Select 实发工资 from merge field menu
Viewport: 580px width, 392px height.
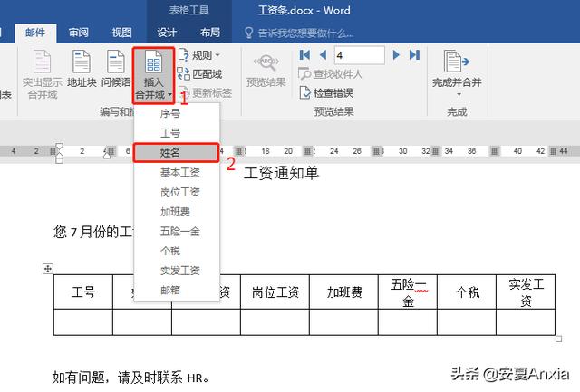click(177, 271)
